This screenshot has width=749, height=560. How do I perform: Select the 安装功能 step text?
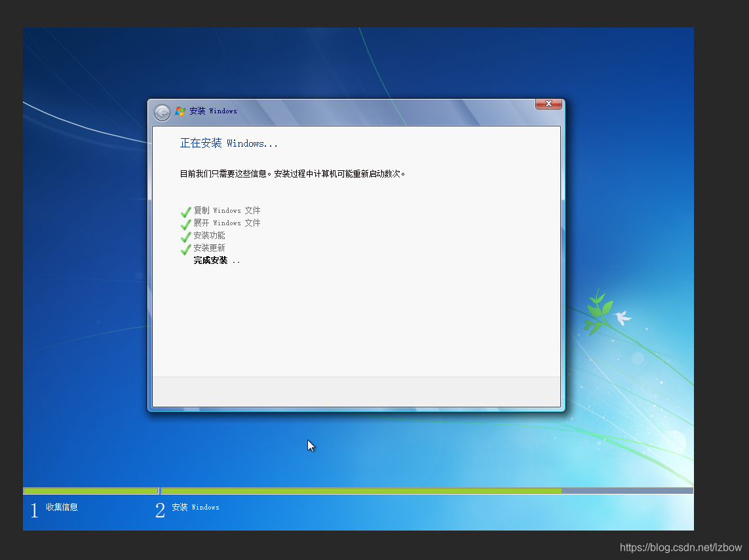(x=209, y=235)
